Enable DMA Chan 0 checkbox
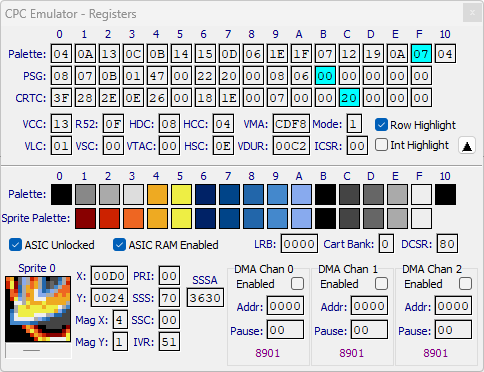 tap(297, 284)
